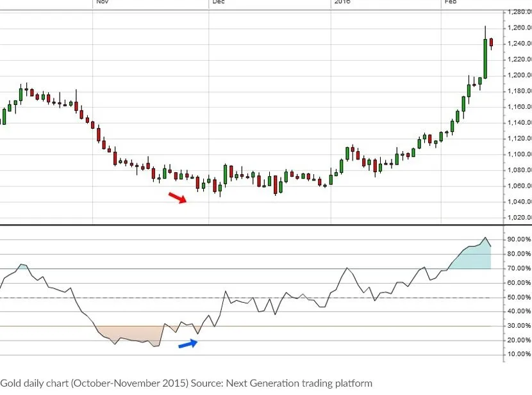Click the RSI peak near 90% in February

(x=485, y=238)
